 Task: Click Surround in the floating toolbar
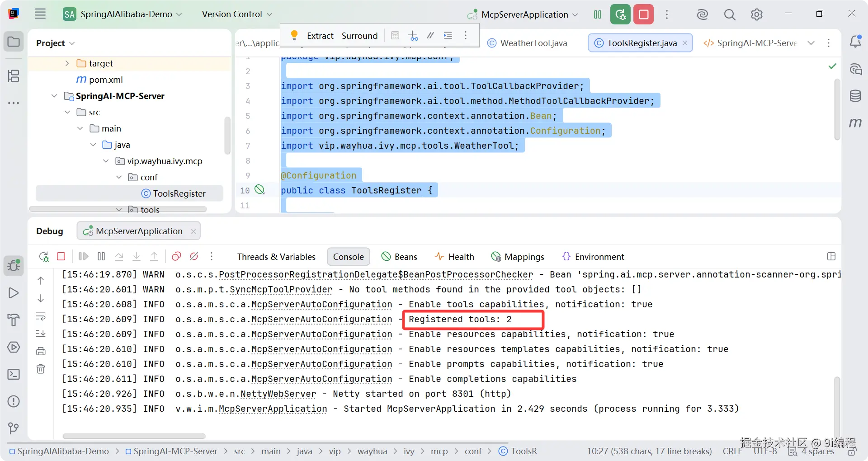pyautogui.click(x=359, y=36)
